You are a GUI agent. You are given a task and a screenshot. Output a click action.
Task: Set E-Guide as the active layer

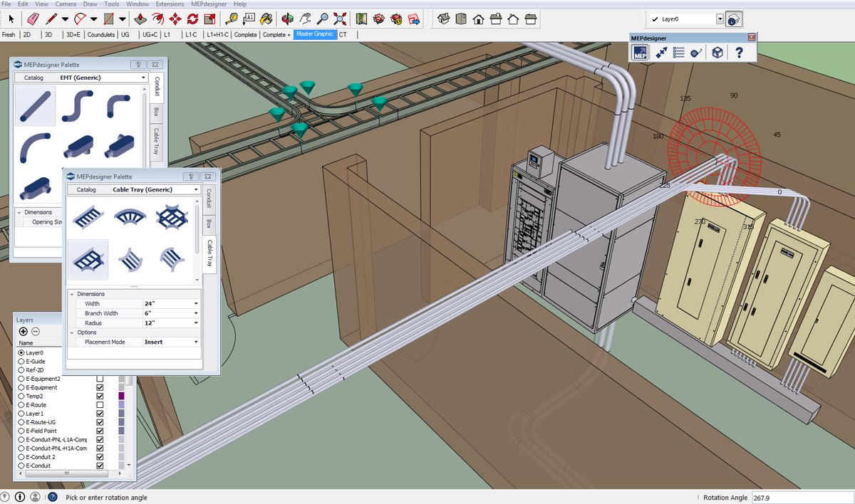[21, 362]
